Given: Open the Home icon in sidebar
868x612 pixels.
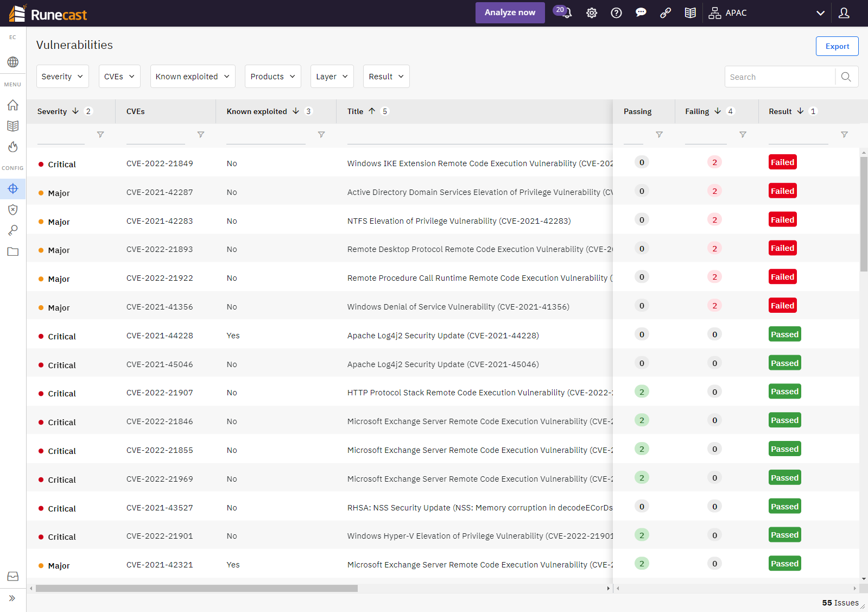Looking at the screenshot, I should 13,105.
